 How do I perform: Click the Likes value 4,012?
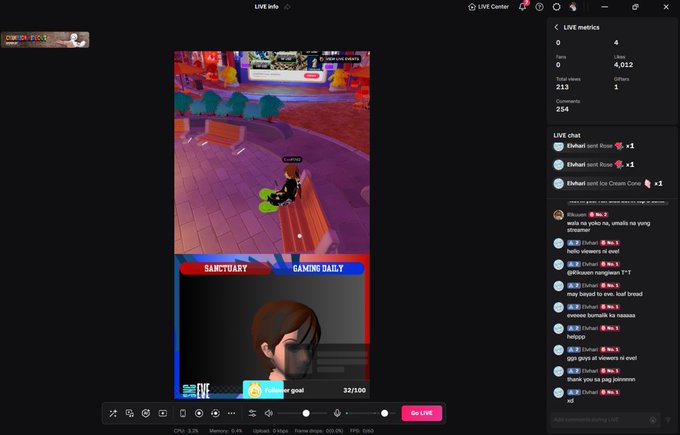coord(623,65)
